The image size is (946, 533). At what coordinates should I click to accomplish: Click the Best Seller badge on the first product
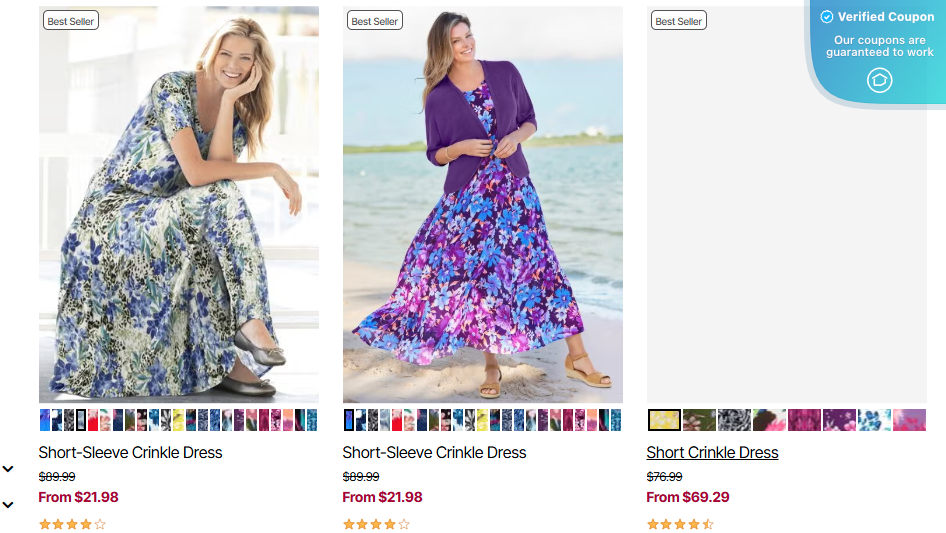pos(71,21)
